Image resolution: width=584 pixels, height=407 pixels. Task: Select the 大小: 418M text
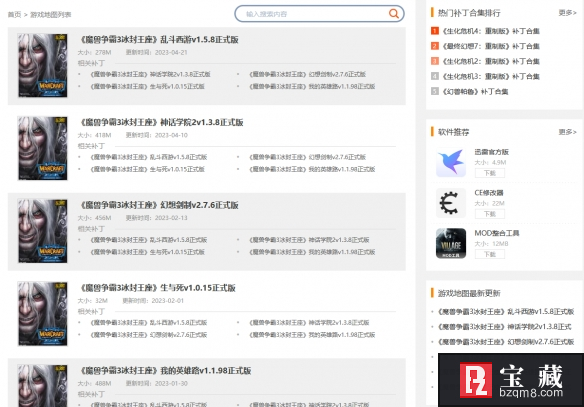point(94,135)
